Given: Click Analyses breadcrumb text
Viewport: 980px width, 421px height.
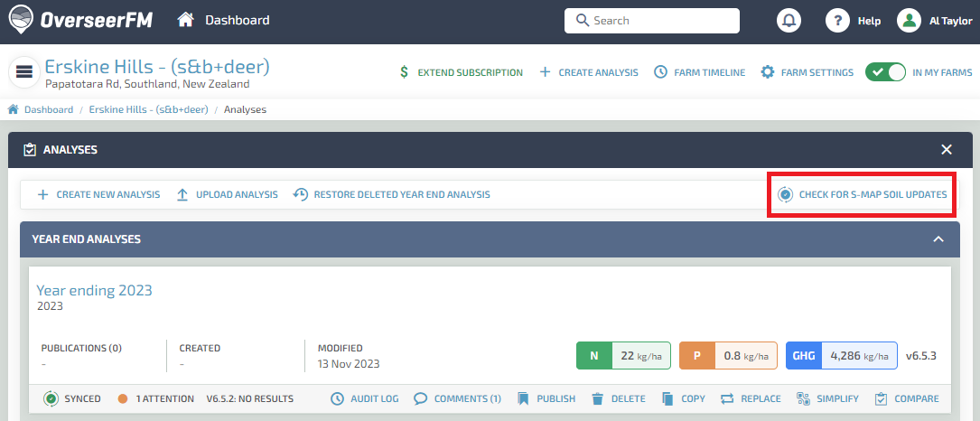Looking at the screenshot, I should (x=245, y=109).
